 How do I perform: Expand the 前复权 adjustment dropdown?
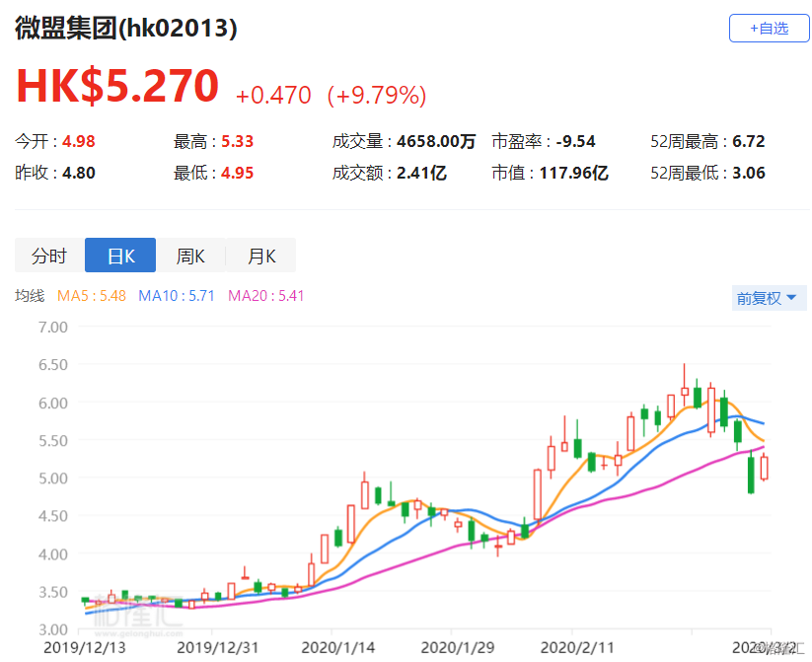(766, 298)
